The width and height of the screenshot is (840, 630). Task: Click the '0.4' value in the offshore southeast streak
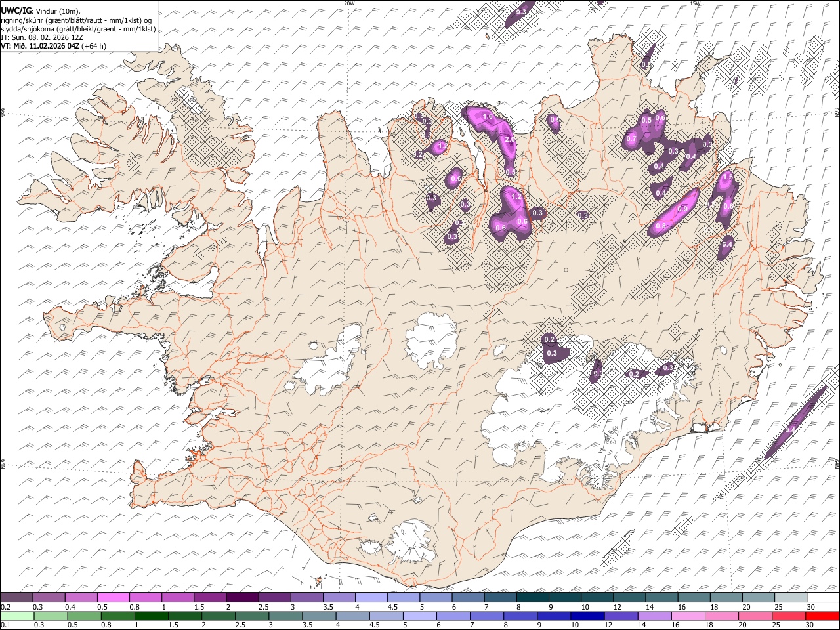pos(790,429)
